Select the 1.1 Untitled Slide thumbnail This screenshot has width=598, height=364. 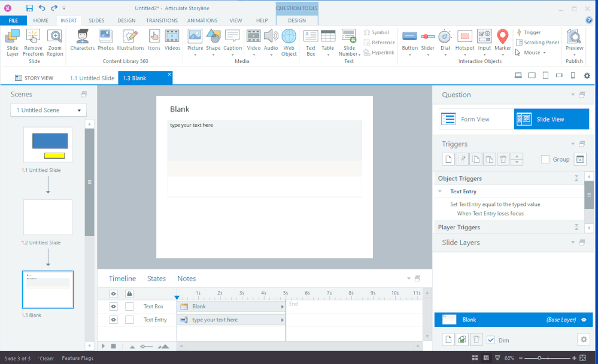(48, 144)
